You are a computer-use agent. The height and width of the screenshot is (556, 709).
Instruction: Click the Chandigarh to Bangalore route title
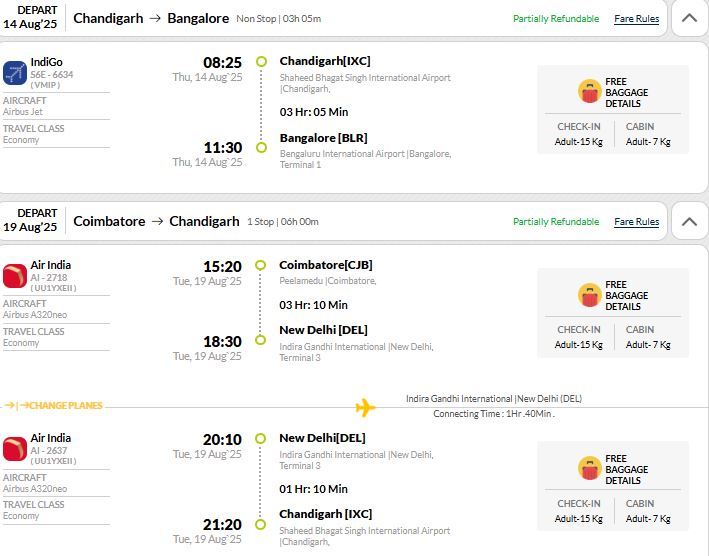coord(151,19)
